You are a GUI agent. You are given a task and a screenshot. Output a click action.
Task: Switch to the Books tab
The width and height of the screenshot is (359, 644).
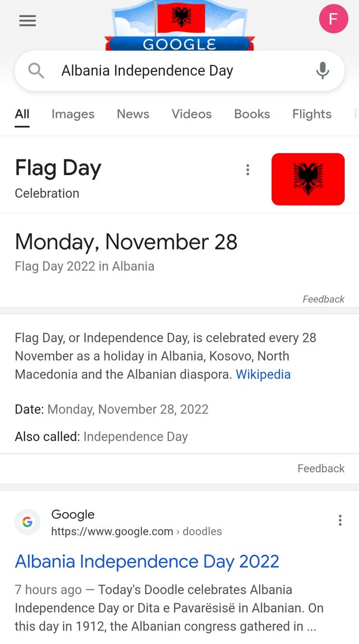pos(252,114)
